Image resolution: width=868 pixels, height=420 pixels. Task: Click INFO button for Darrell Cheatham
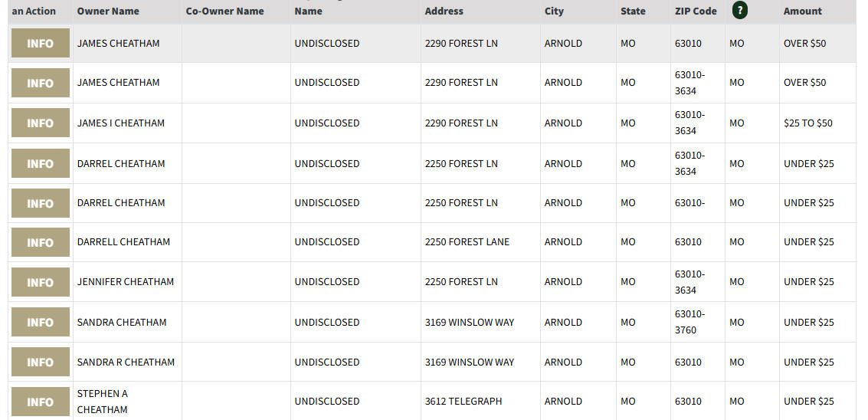coord(41,242)
